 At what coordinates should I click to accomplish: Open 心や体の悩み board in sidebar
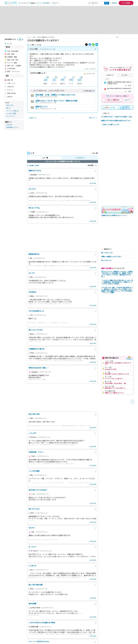pos(10,68)
